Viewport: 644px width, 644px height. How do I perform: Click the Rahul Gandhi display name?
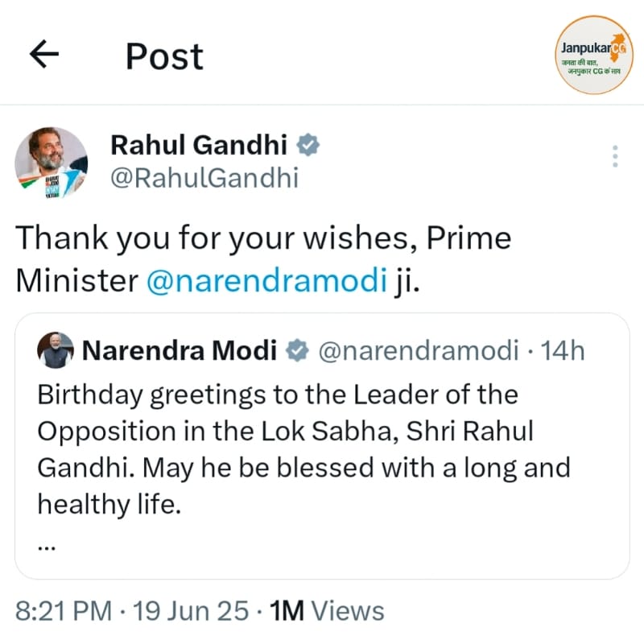coord(198,145)
